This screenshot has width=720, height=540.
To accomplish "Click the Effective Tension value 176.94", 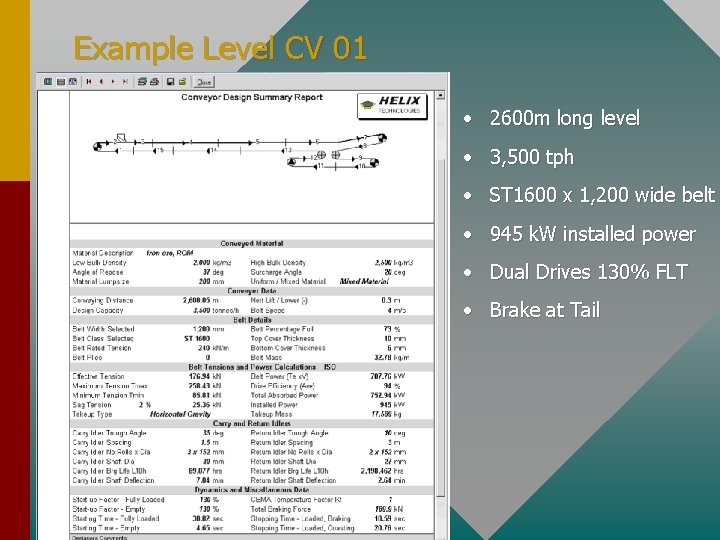I will [x=199, y=377].
